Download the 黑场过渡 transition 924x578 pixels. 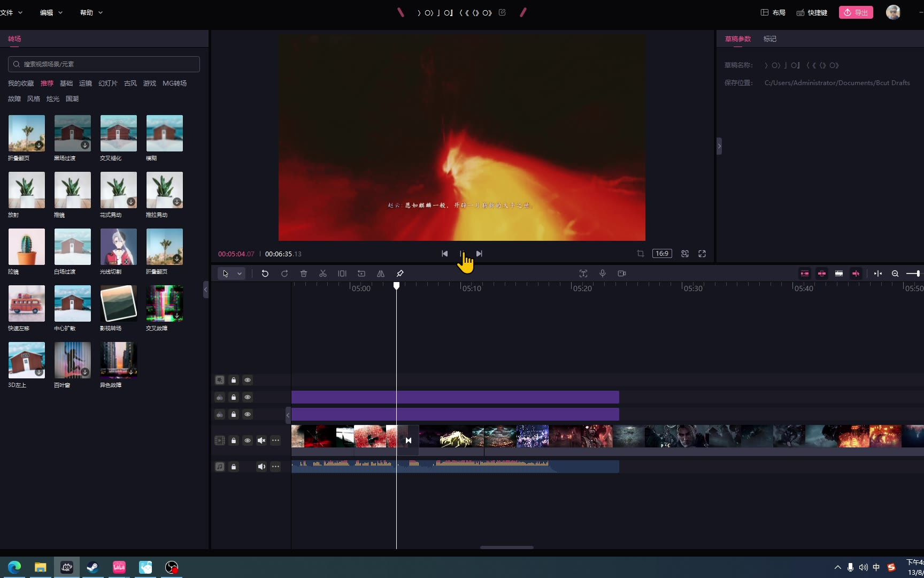point(85,145)
